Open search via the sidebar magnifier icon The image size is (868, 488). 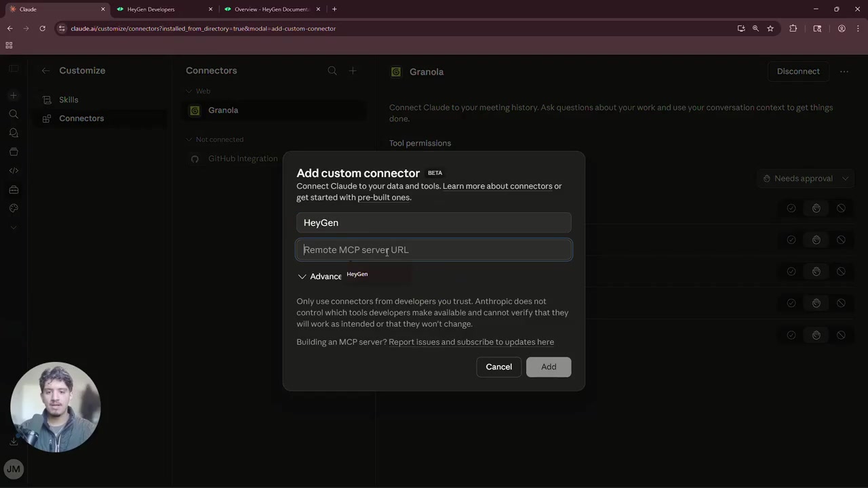point(14,115)
